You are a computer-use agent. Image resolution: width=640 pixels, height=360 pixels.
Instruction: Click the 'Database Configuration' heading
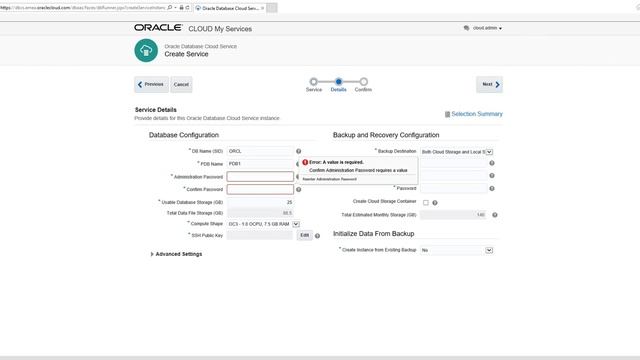(184, 135)
